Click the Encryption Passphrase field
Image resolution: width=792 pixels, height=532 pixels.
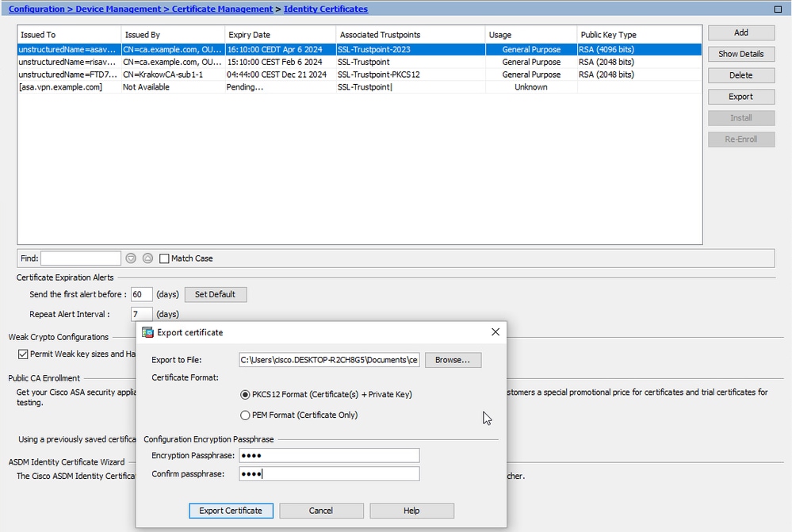329,456
